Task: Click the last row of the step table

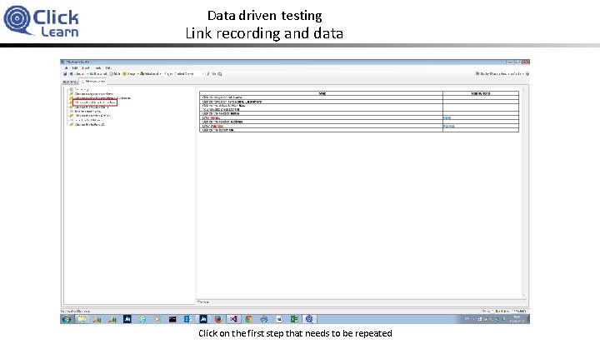Action: click(x=359, y=131)
